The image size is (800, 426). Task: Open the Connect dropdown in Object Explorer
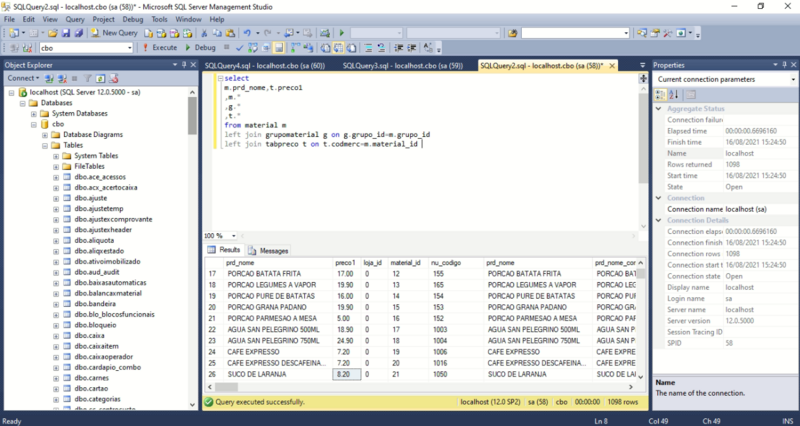click(23, 78)
